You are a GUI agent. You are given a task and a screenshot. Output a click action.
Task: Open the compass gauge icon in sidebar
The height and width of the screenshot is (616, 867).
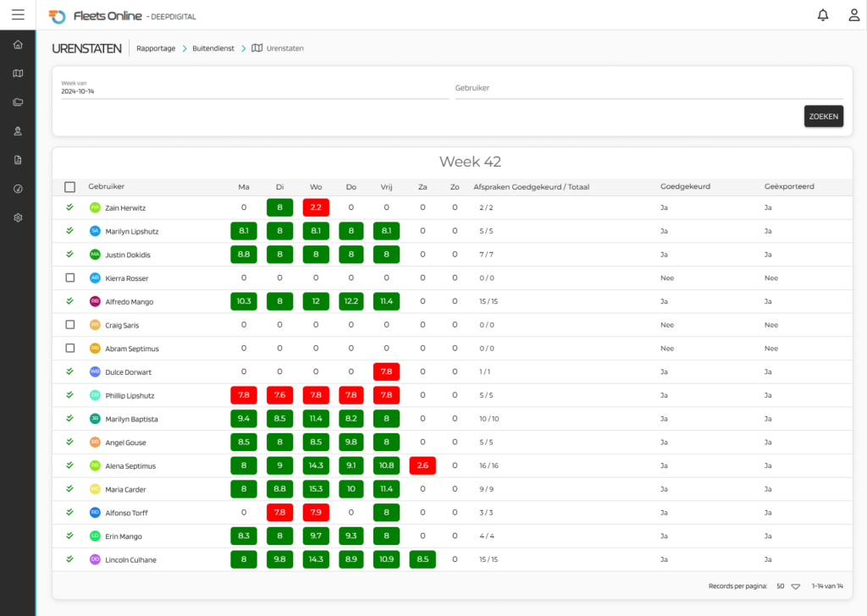point(18,189)
